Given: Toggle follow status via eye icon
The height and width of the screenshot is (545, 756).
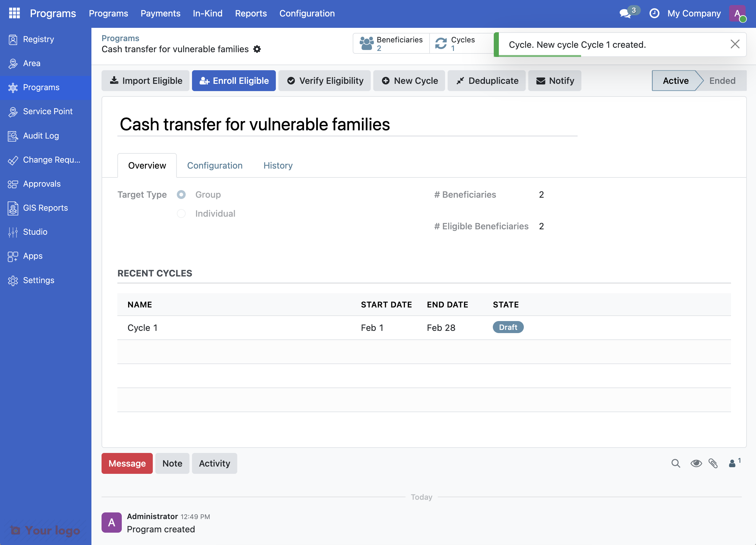Looking at the screenshot, I should tap(696, 463).
